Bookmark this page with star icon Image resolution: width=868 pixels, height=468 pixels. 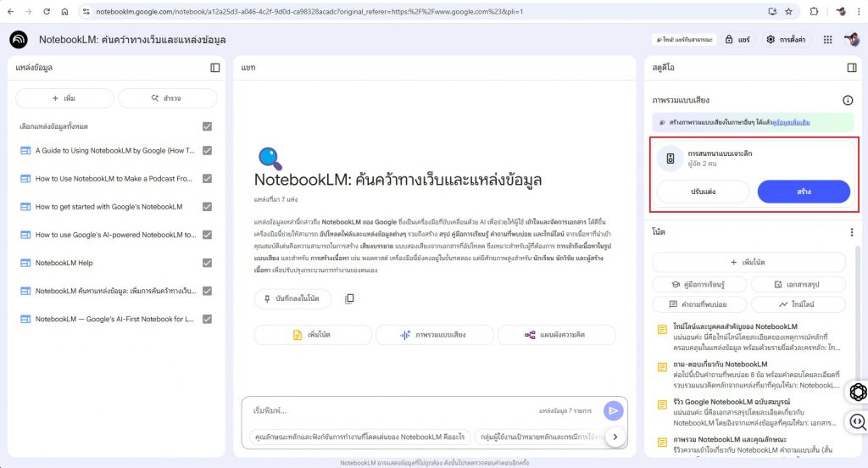point(789,11)
